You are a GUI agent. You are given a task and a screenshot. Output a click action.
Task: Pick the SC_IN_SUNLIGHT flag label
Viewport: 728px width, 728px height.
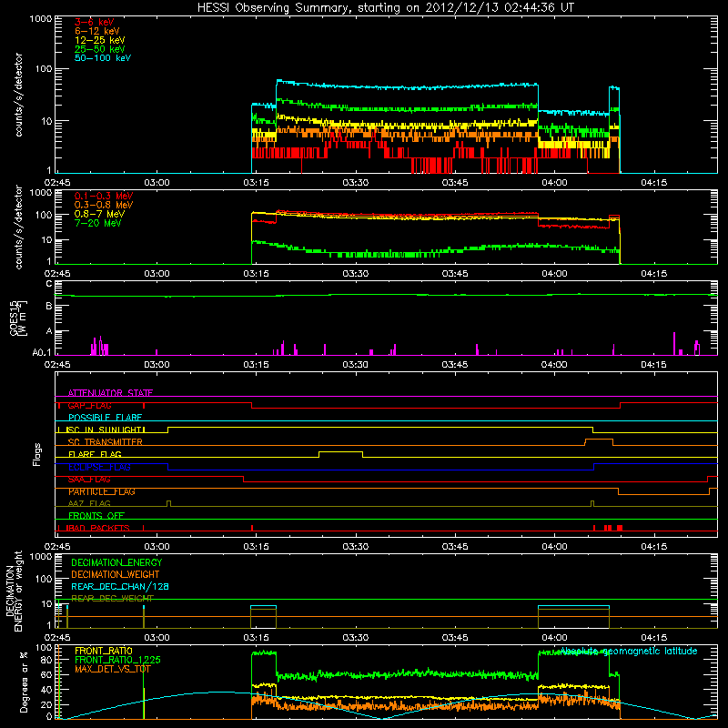pos(105,430)
